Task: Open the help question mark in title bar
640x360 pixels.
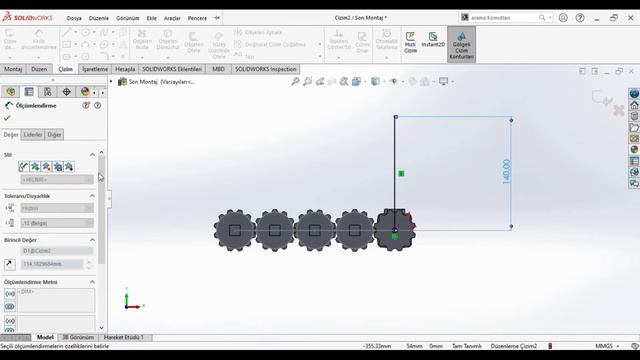Action: tap(580, 18)
